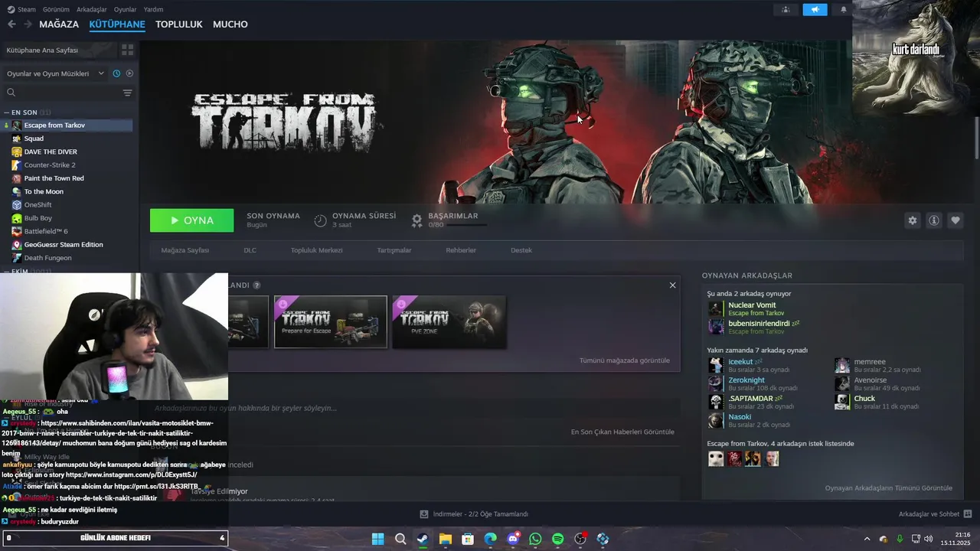
Task: Click the microphone tray icon
Action: 900,539
